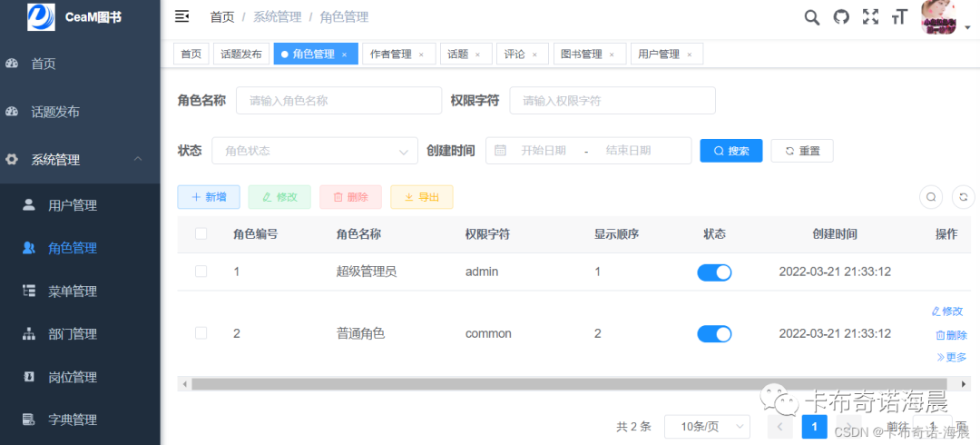This screenshot has height=445, width=980.
Task: Switch to the 话题发布 tab
Action: (x=241, y=54)
